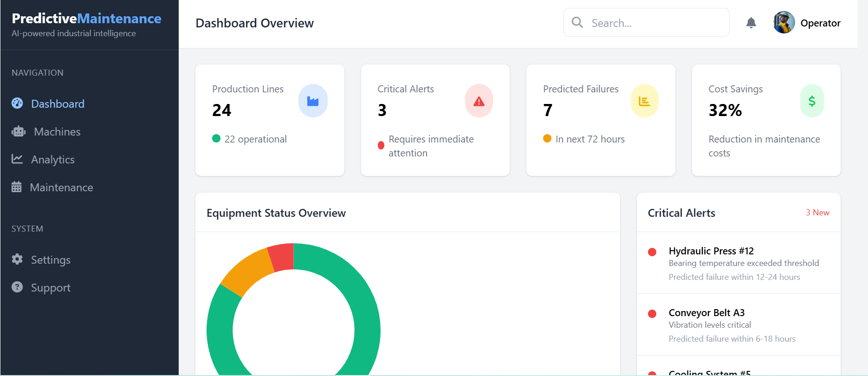Click the Maintenance calendar icon

(16, 187)
